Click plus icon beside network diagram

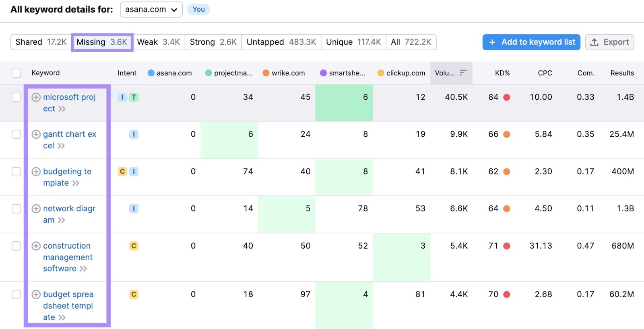pos(36,209)
